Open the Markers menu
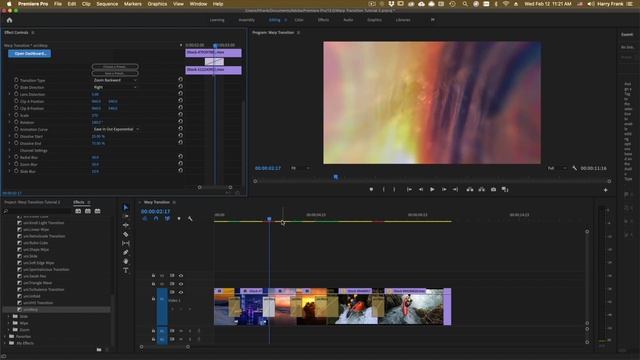 [133, 4]
